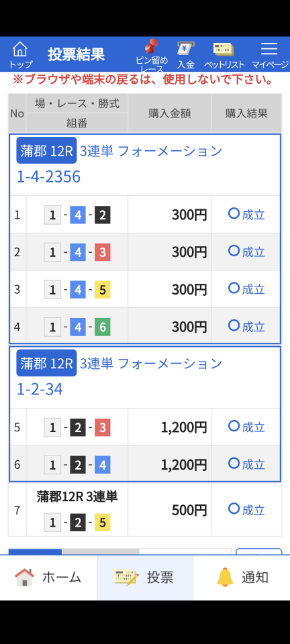The height and width of the screenshot is (644, 290).
Task: Tap the second 蒲郡 12R badge
Action: tap(46, 363)
